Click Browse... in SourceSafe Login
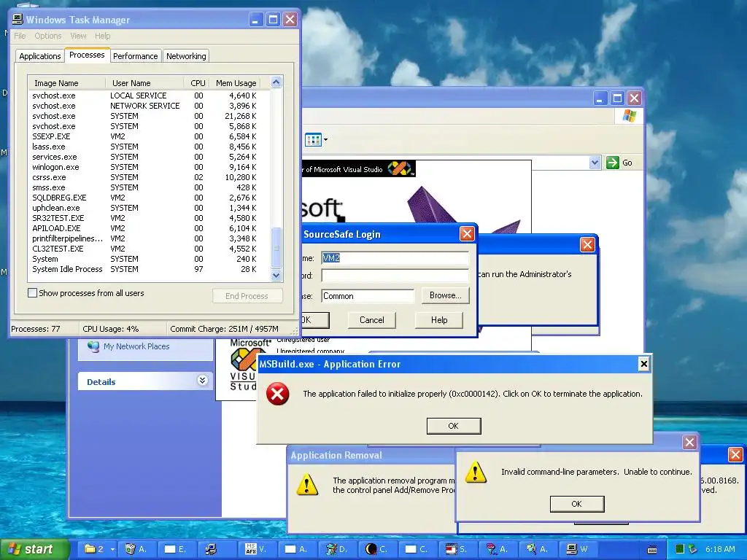The width and height of the screenshot is (747, 560). pos(445,295)
